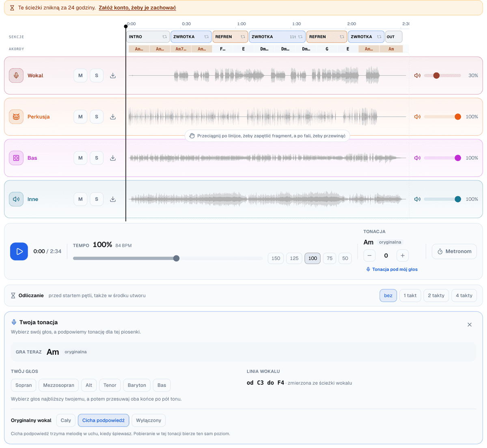Download the Wokal stem

click(x=113, y=75)
